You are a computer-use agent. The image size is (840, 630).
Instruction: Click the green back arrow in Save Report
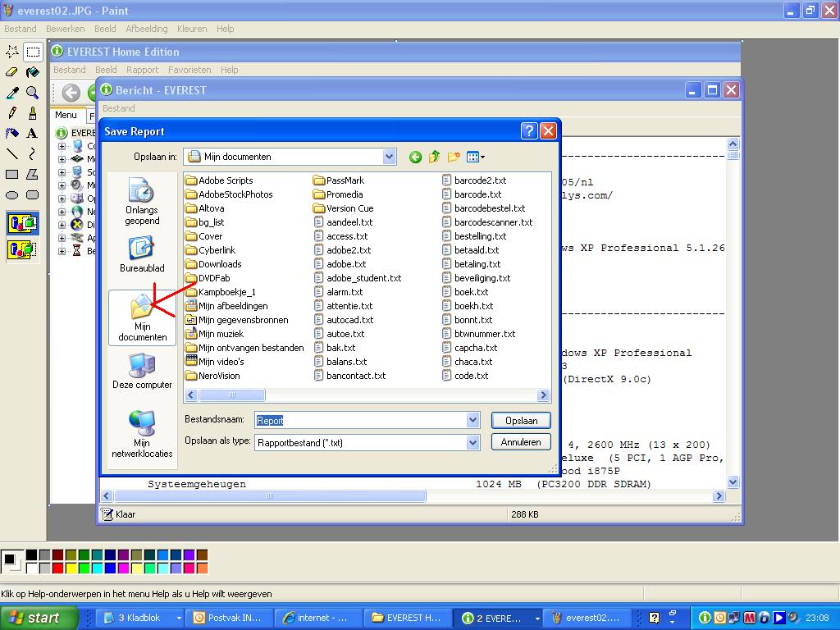pyautogui.click(x=415, y=157)
